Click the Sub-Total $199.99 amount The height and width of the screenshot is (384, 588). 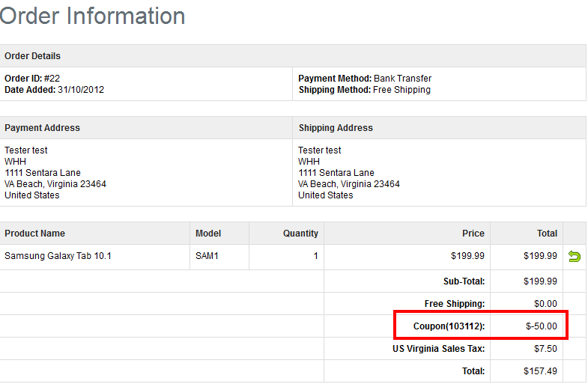540,281
